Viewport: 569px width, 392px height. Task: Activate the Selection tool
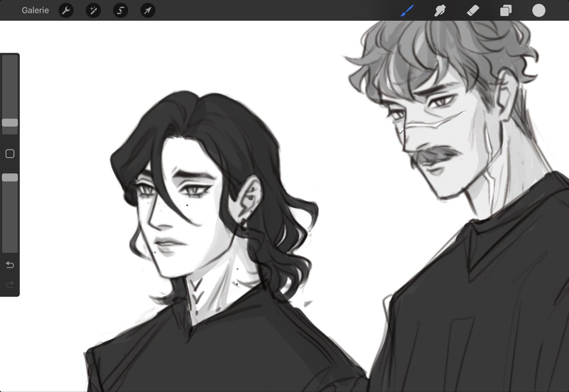[120, 10]
